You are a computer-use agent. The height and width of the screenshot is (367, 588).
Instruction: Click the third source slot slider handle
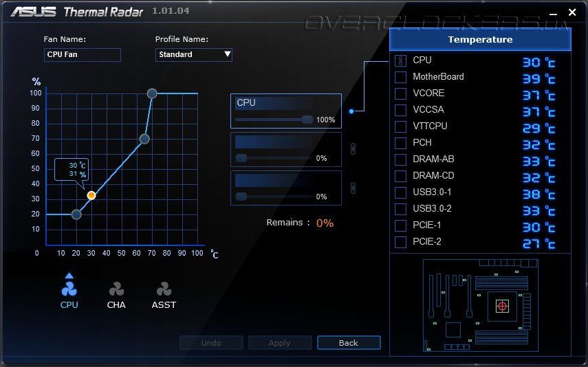click(x=241, y=197)
